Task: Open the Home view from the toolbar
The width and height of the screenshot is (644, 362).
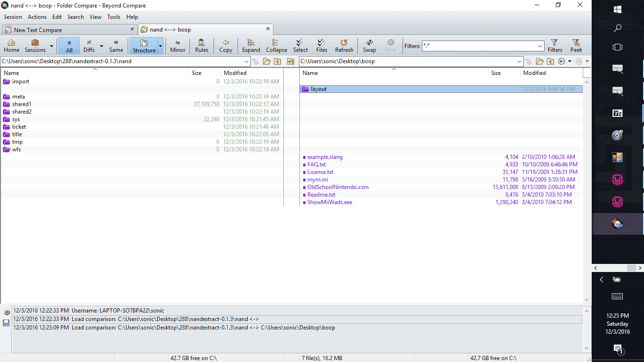Action: 12,46
